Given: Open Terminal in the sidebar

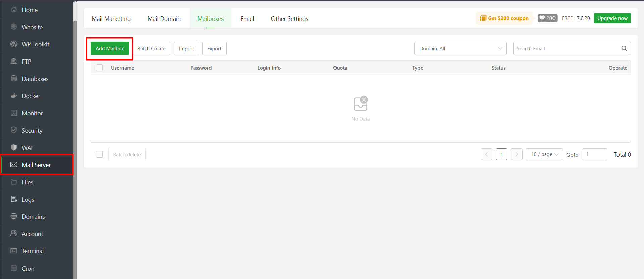Looking at the screenshot, I should click(x=37, y=251).
